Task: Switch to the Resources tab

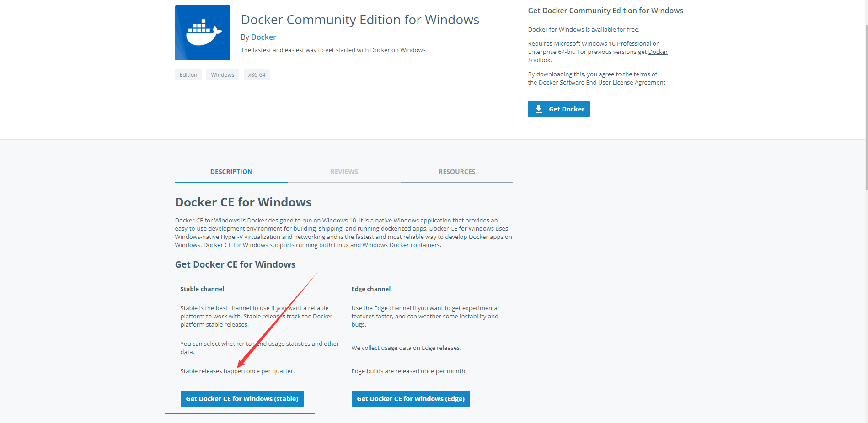Action: tap(457, 172)
